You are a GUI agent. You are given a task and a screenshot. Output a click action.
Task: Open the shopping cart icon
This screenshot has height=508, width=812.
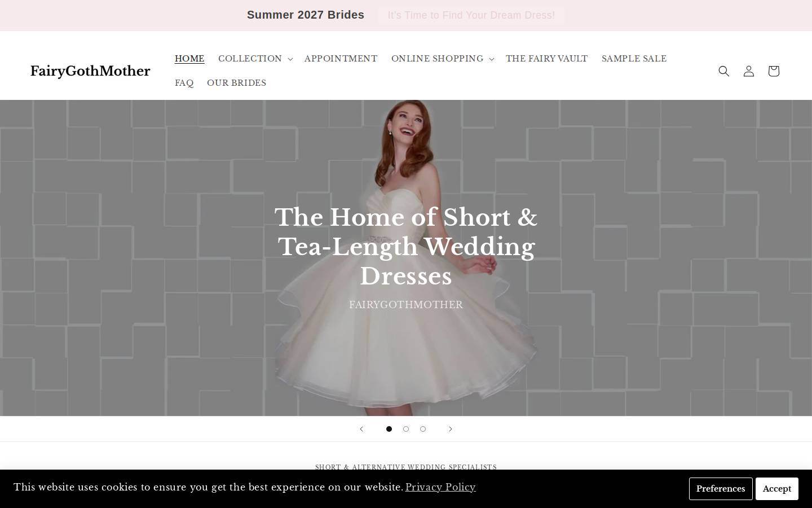pyautogui.click(x=774, y=71)
